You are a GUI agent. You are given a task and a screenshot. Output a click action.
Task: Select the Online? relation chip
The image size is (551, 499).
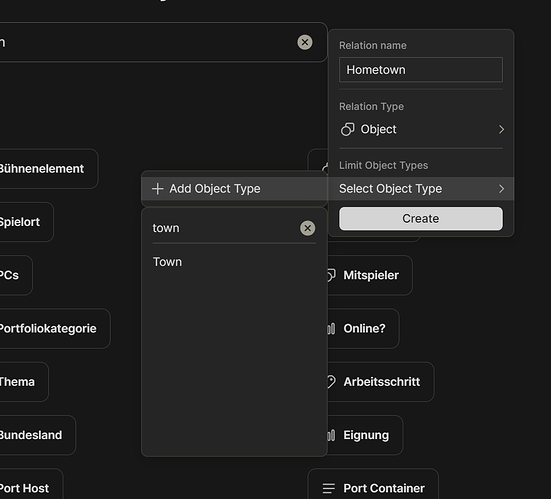tap(363, 329)
